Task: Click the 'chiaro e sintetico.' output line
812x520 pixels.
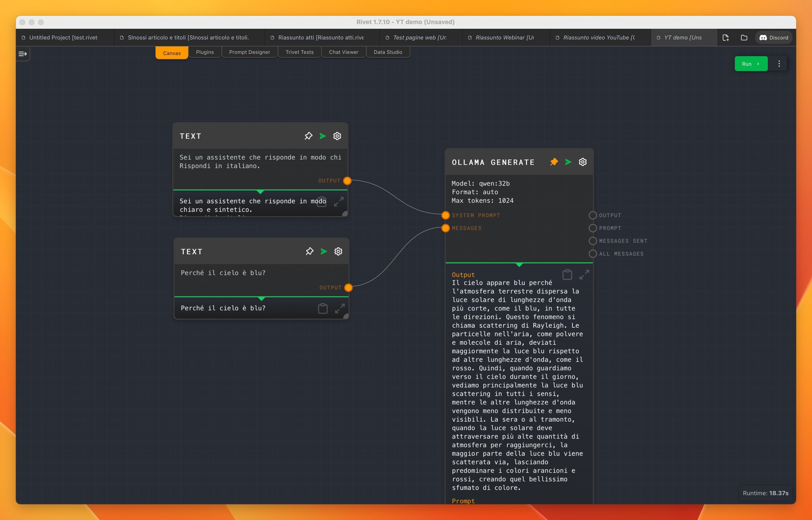Action: [x=216, y=210]
